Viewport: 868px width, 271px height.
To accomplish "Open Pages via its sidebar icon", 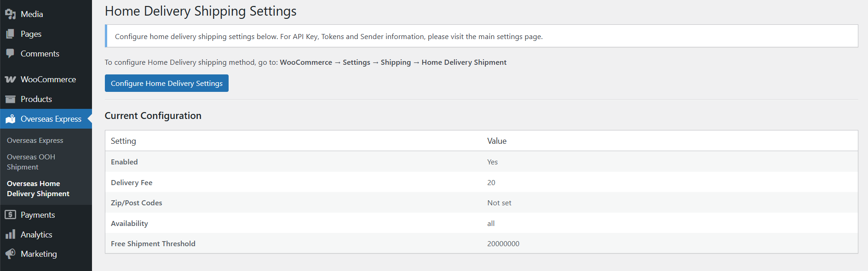I will [11, 33].
